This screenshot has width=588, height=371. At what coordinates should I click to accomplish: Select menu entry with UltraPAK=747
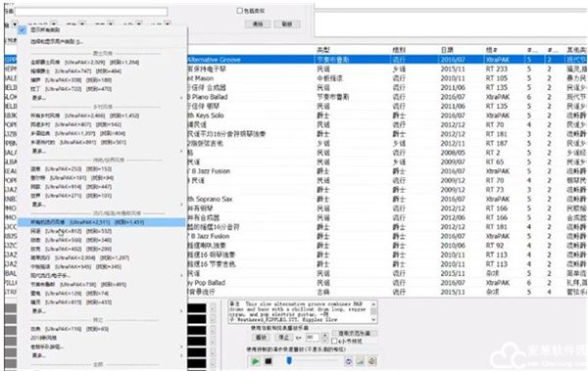(x=102, y=71)
